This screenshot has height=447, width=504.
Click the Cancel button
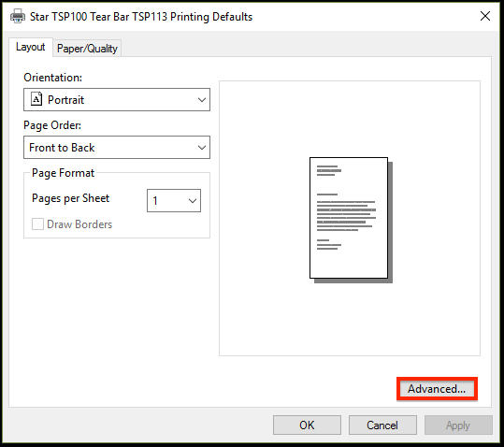coord(382,425)
